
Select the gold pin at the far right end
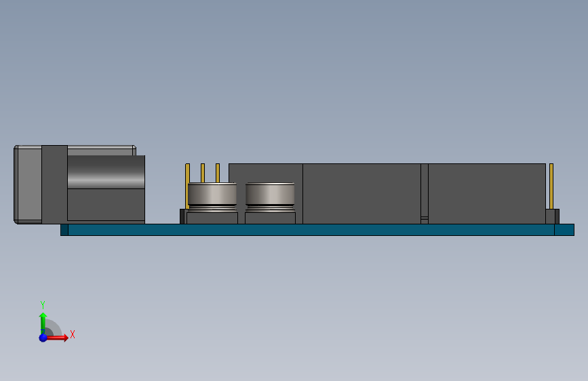(551, 186)
